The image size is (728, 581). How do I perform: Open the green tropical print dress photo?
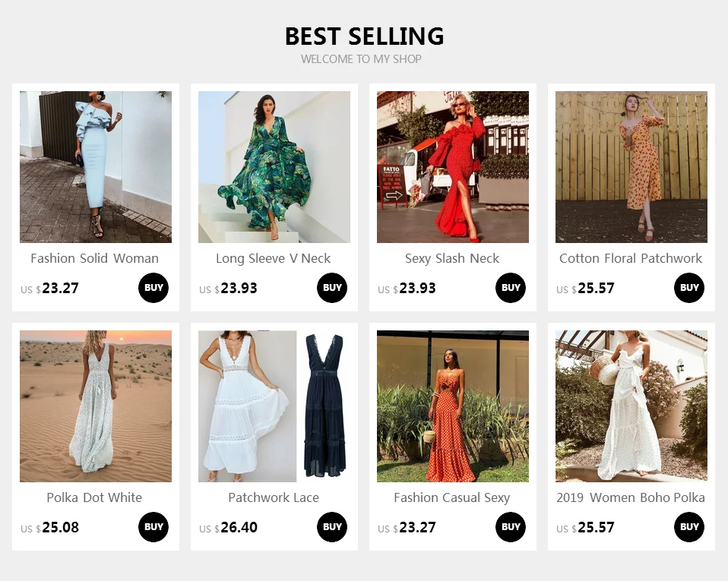(274, 167)
